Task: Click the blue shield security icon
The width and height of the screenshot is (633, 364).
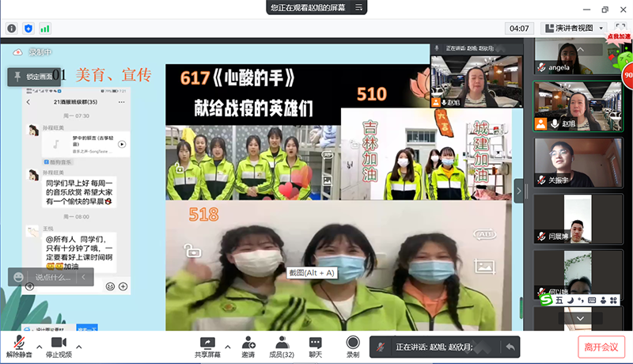Action: [x=28, y=28]
